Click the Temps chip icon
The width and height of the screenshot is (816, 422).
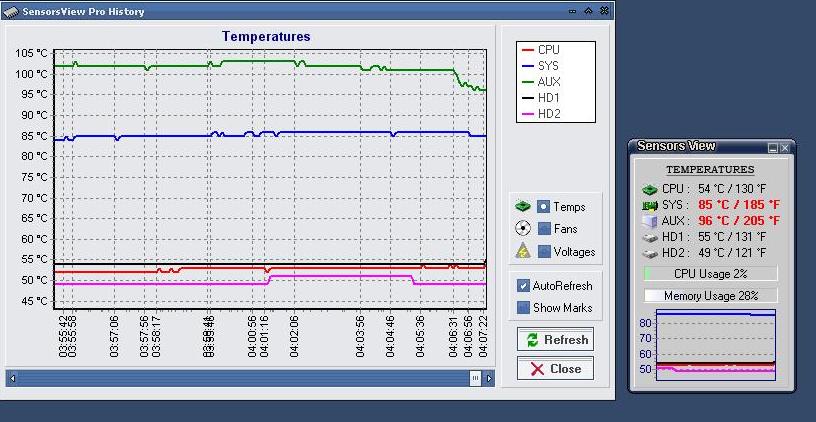click(522, 207)
